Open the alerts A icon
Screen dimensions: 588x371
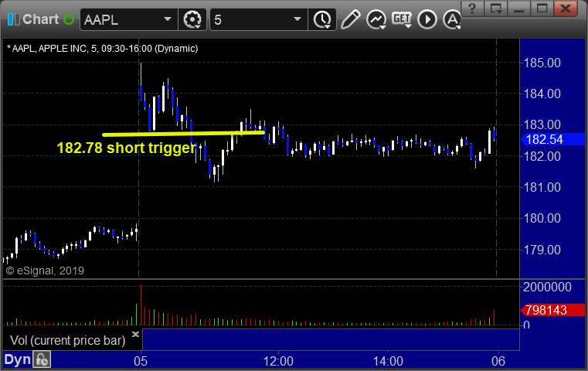[452, 19]
